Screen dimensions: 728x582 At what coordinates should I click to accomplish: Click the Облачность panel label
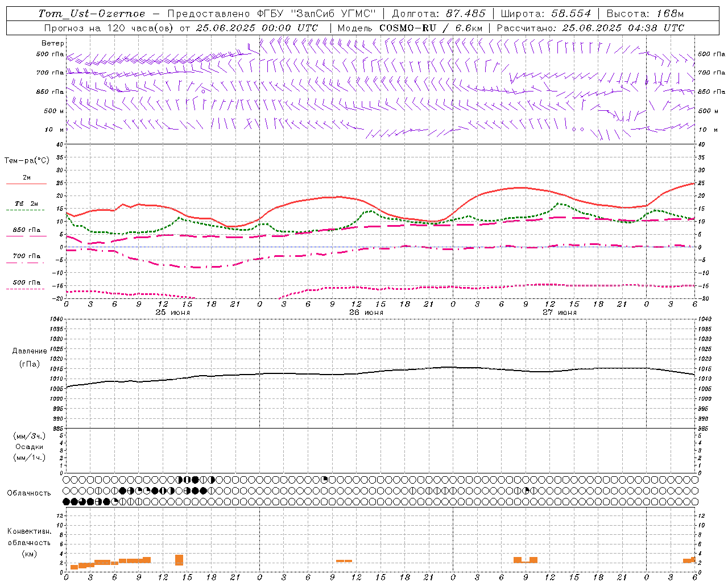[x=29, y=493]
